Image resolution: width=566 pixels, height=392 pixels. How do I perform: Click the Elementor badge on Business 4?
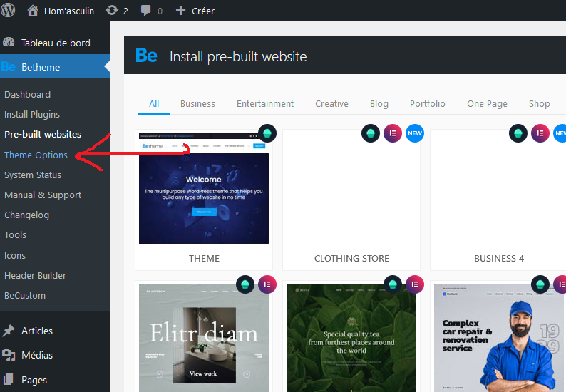(x=540, y=133)
